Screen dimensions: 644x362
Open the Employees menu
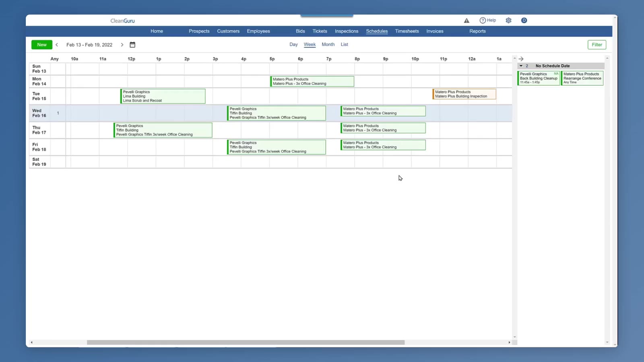pos(258,31)
